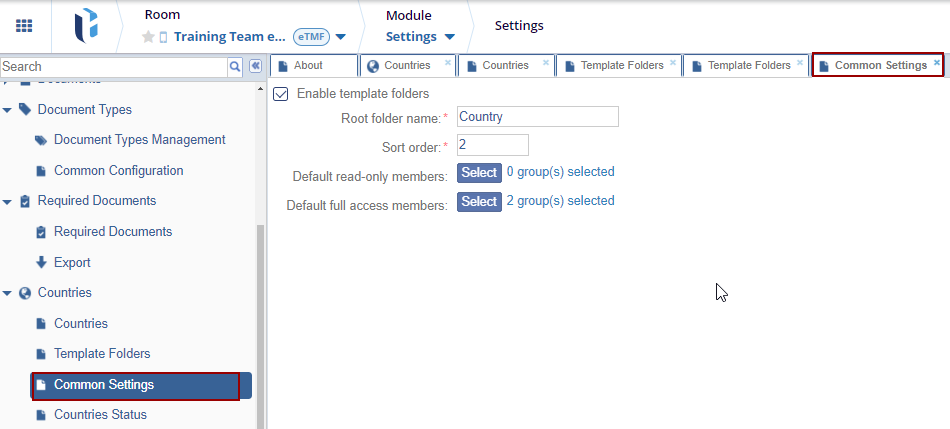Open Countries Status in sidebar
950x429 pixels.
tap(100, 415)
